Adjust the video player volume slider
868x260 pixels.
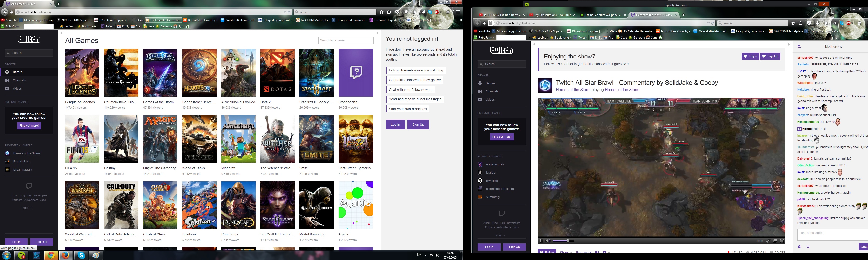[x=563, y=241]
